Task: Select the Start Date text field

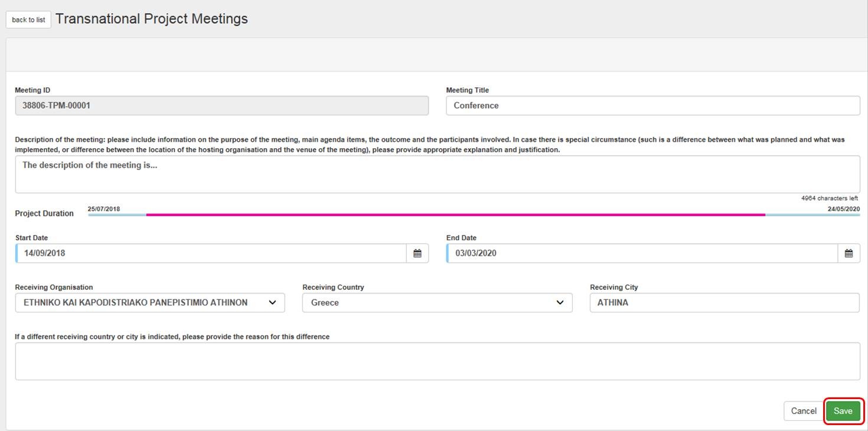Action: pos(211,253)
